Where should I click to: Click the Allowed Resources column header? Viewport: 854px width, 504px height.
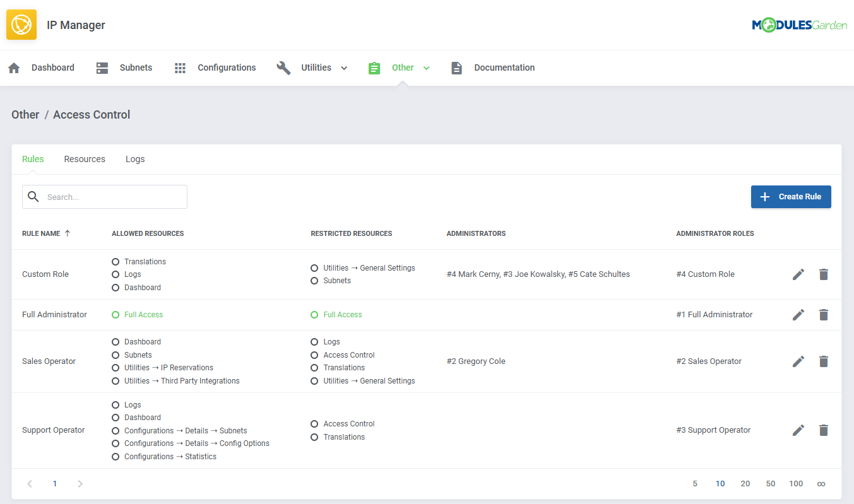[x=148, y=233]
